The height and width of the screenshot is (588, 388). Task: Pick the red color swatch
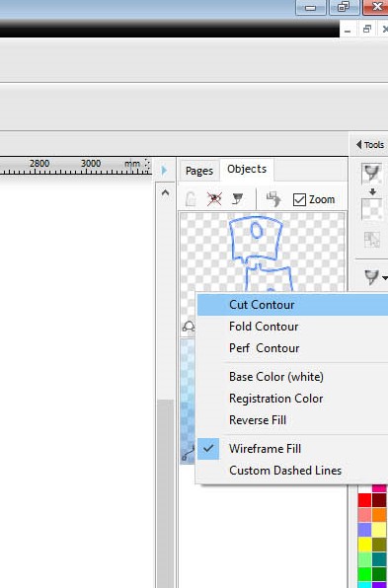364,500
